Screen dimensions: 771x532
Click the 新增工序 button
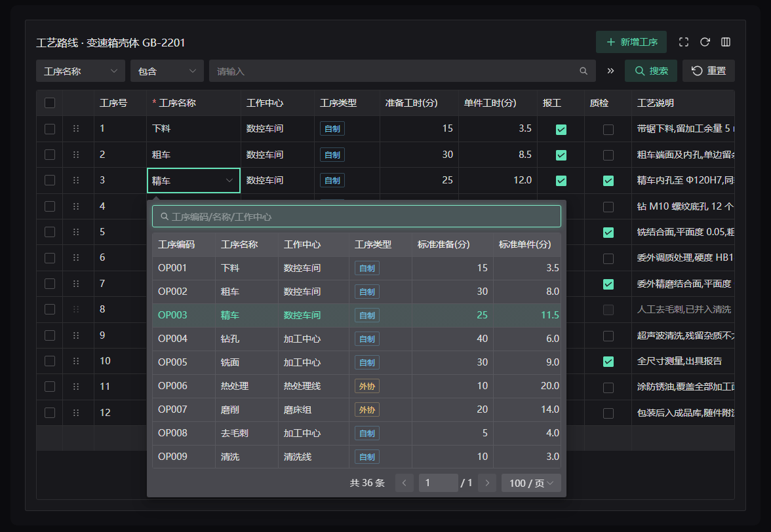(x=631, y=42)
